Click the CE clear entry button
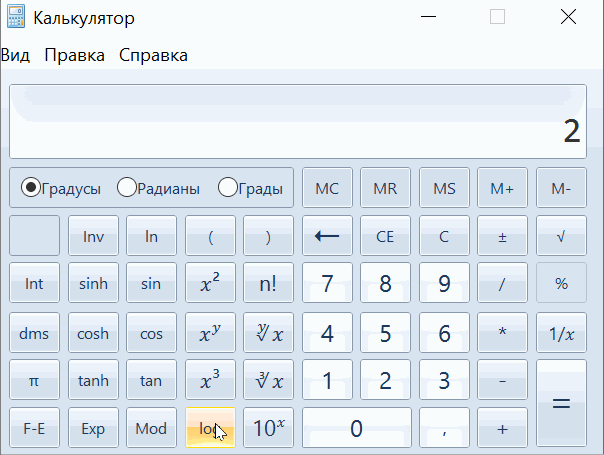The image size is (604, 455). [x=385, y=236]
